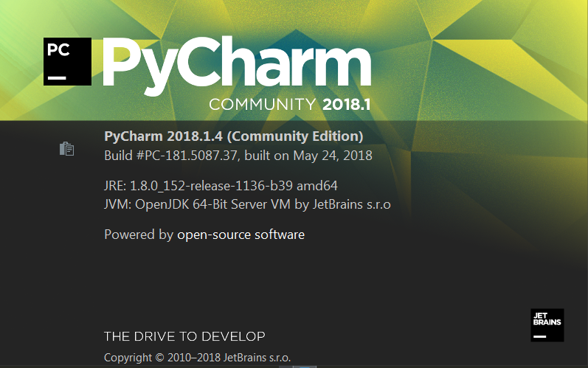Click the JRE 1.8.0_152 version line
This screenshot has height=368, width=588.
click(221, 186)
